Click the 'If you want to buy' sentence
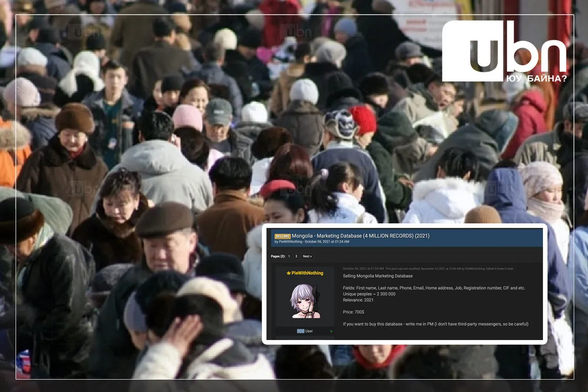 (436, 324)
